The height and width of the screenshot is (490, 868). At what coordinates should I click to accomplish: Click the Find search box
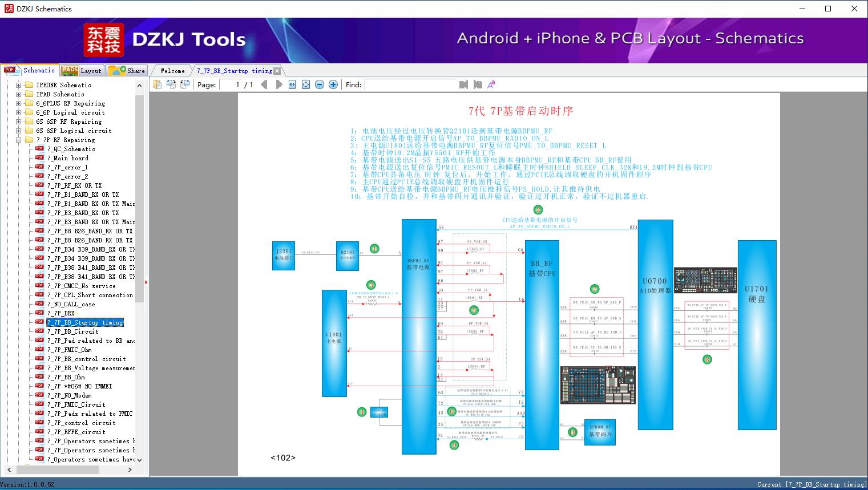(410, 84)
